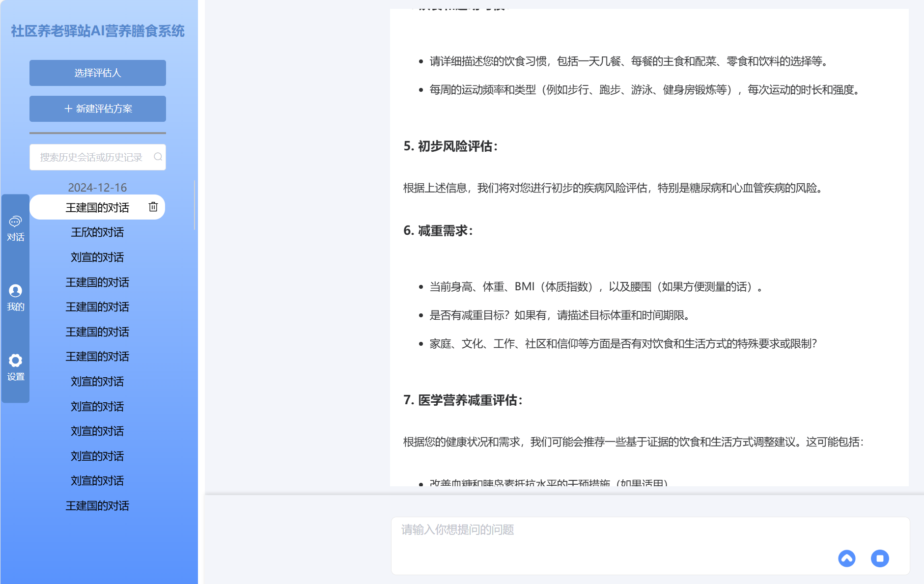Delete 王建国的对话 using the trash icon
The width and height of the screenshot is (924, 584).
pyautogui.click(x=153, y=207)
